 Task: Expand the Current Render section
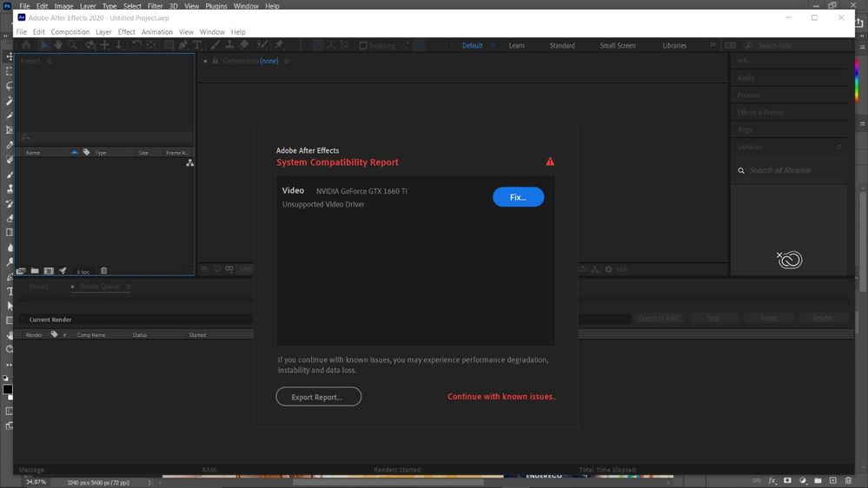(x=23, y=320)
